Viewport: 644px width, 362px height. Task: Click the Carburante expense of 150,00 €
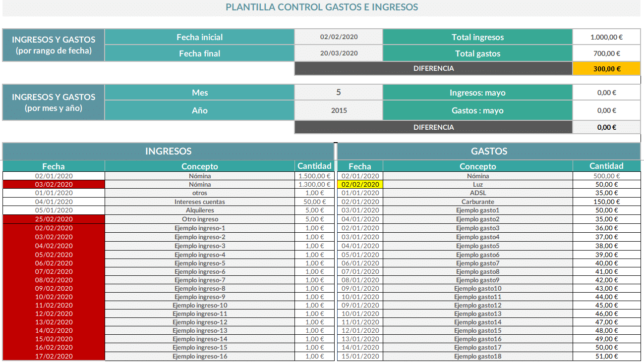(x=477, y=202)
